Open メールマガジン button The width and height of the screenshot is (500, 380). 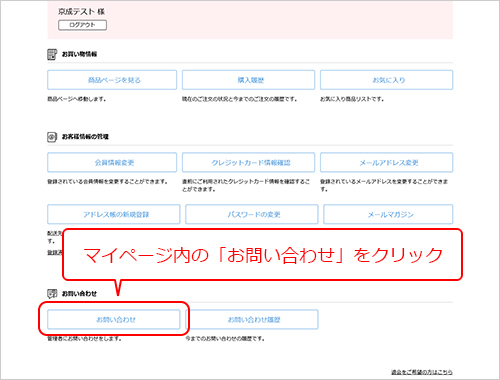tap(388, 214)
